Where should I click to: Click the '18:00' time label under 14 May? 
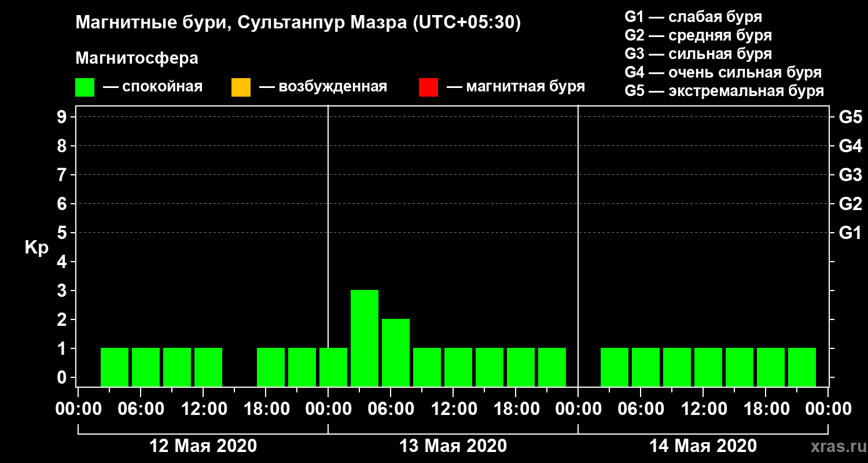click(766, 409)
